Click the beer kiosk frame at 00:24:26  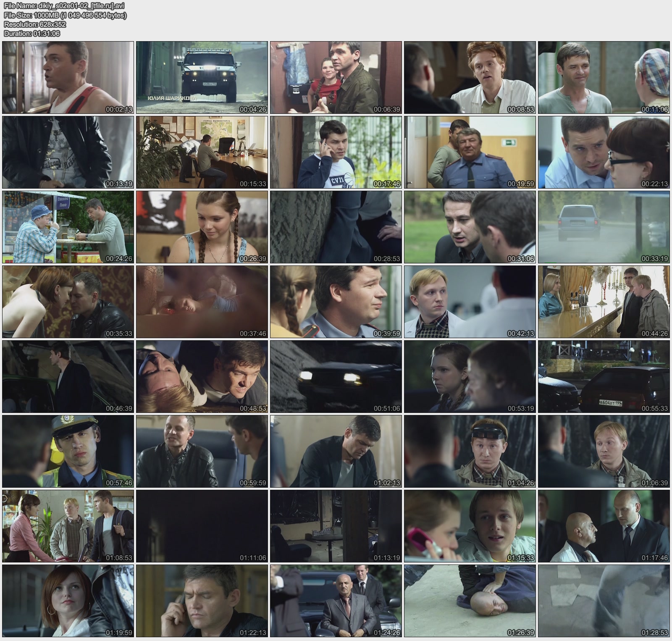[x=68, y=227]
